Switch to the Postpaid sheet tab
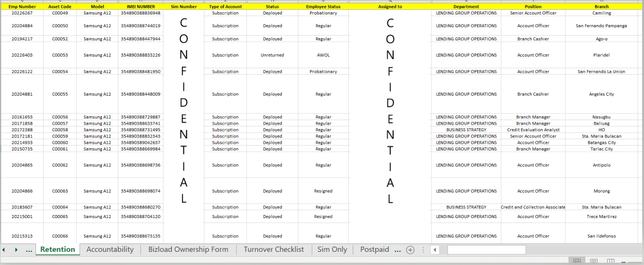Viewport: 644px width, 265px height. [x=374, y=250]
